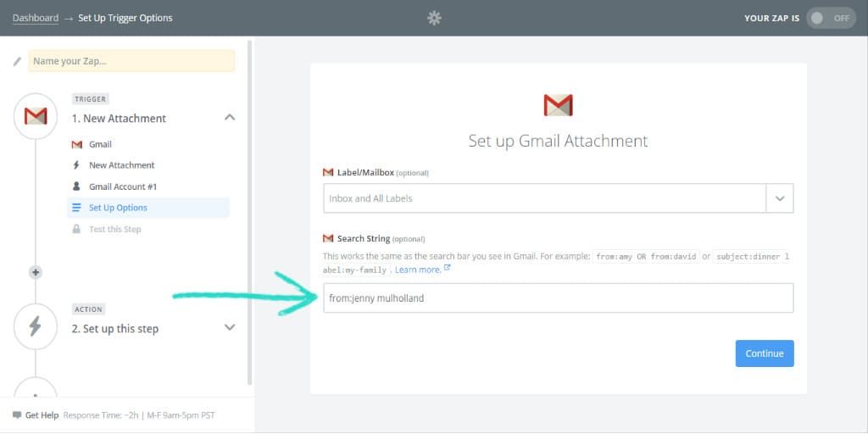Click the Zapier gear logo in header
The height and width of the screenshot is (434, 868).
434,18
